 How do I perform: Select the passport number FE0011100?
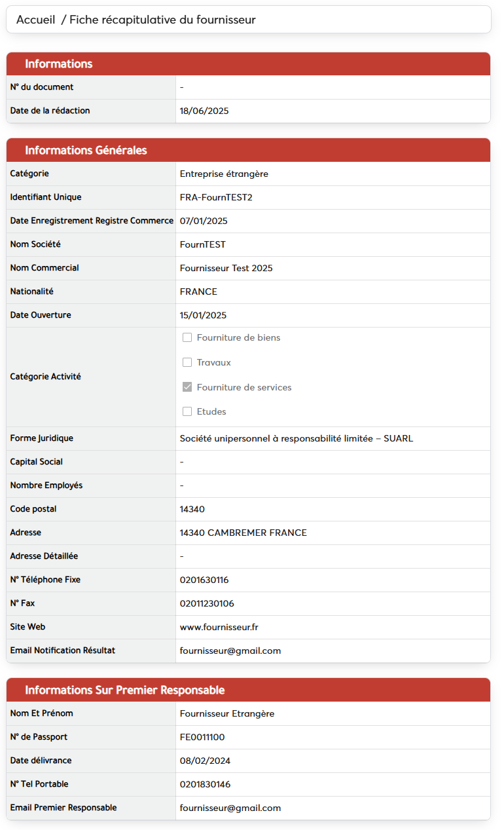pos(202,737)
